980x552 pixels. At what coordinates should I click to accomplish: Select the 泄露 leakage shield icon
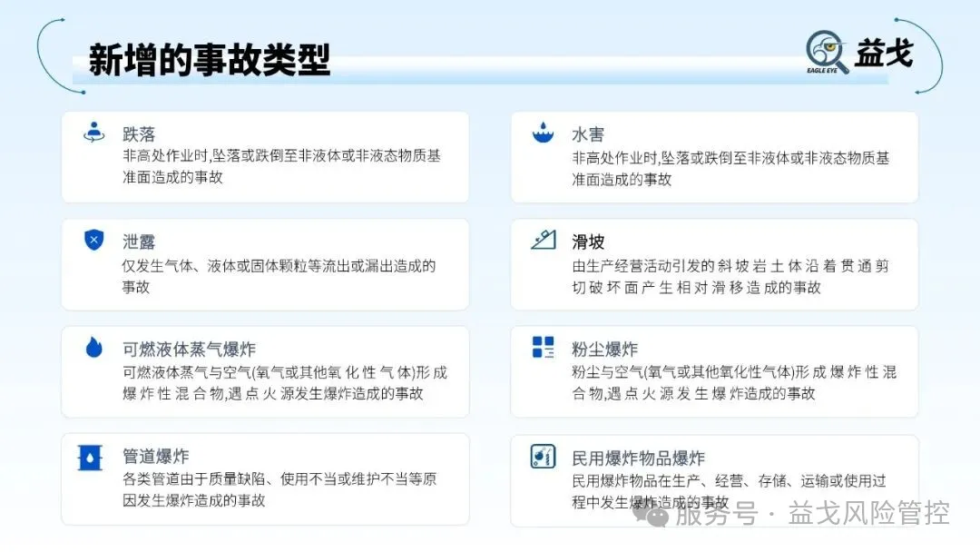pyautogui.click(x=94, y=239)
